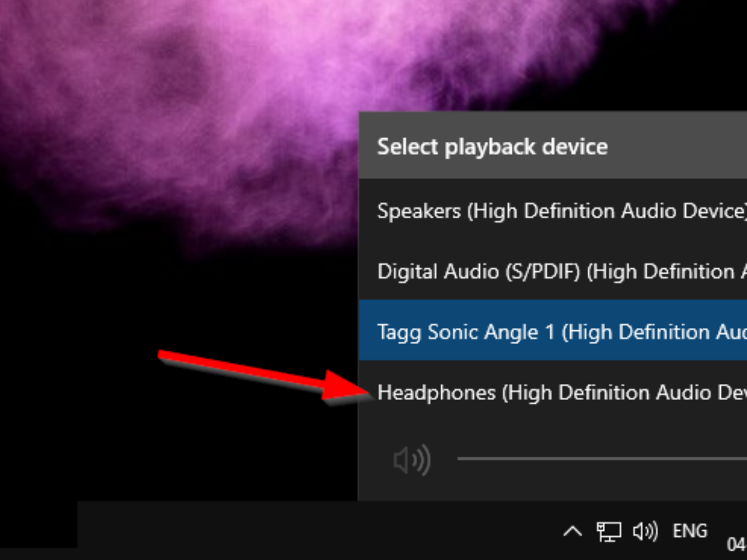The image size is (747, 560).
Task: Switch input language via ENG indicator
Action: [690, 531]
